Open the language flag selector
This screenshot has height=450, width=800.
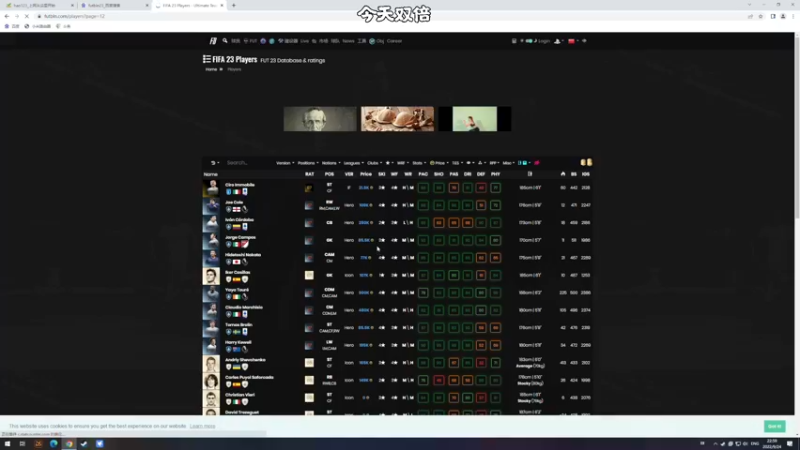coord(573,41)
